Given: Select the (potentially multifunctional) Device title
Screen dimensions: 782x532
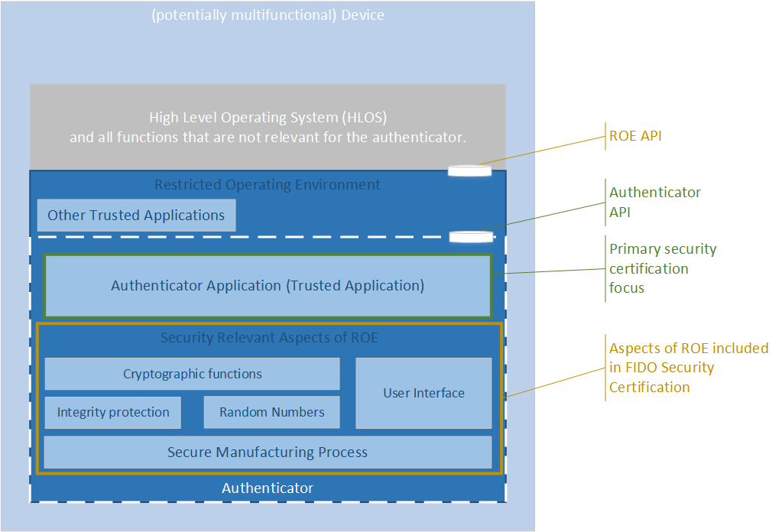Looking at the screenshot, I should (268, 15).
